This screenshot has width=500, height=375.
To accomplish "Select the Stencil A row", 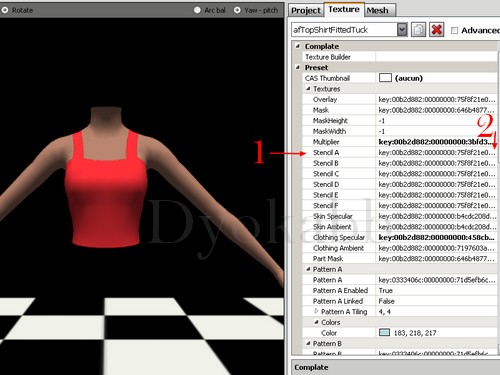I will click(x=400, y=152).
